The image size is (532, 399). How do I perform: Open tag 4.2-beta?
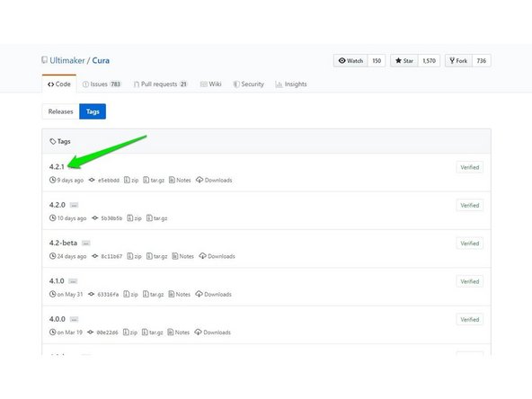click(63, 243)
